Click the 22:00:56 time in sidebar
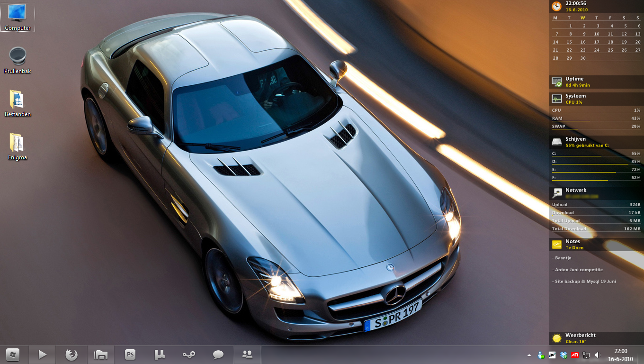The height and width of the screenshot is (364, 644). 576,3
